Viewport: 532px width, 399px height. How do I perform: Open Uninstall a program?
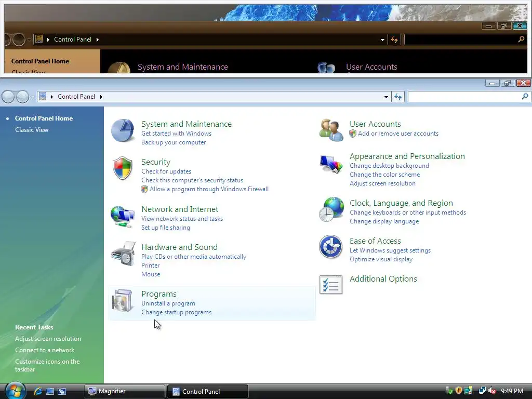(168, 303)
